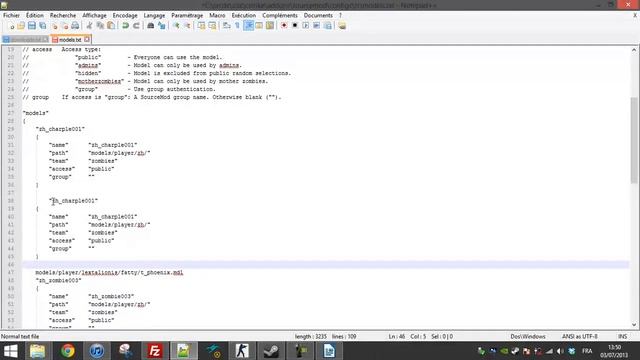Open FileZilla from the taskbar

pos(155,351)
